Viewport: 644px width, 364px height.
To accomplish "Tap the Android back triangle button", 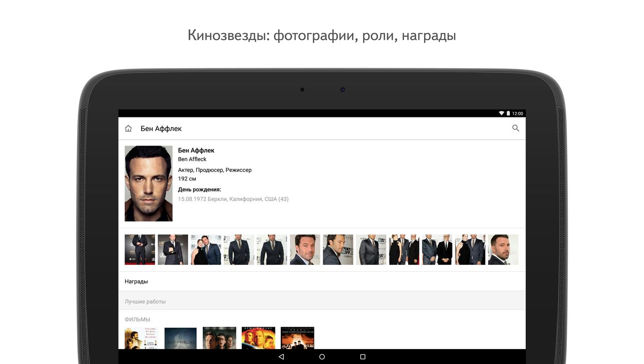I will click(281, 357).
